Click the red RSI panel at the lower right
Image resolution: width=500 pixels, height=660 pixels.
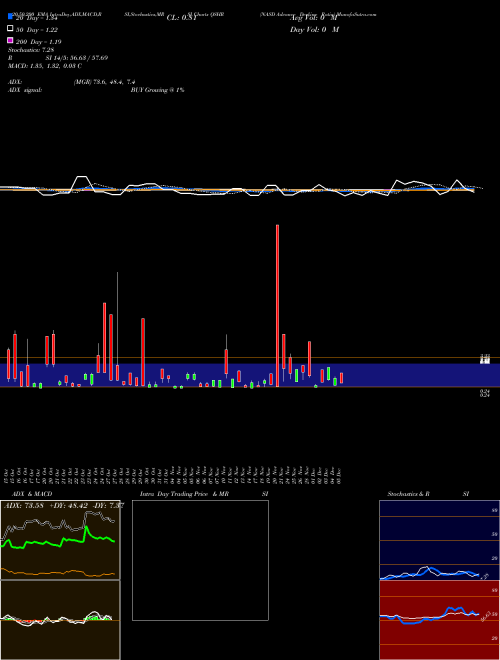point(439,620)
